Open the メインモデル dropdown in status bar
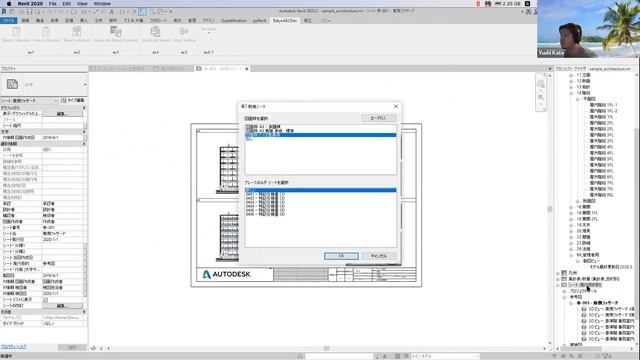The height and width of the screenshot is (360, 640). point(444,356)
